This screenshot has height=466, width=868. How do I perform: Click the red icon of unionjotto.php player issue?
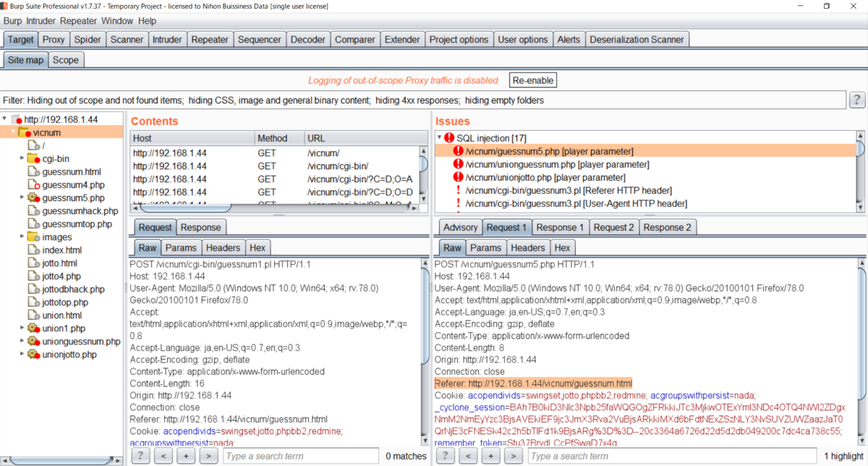[x=458, y=177]
